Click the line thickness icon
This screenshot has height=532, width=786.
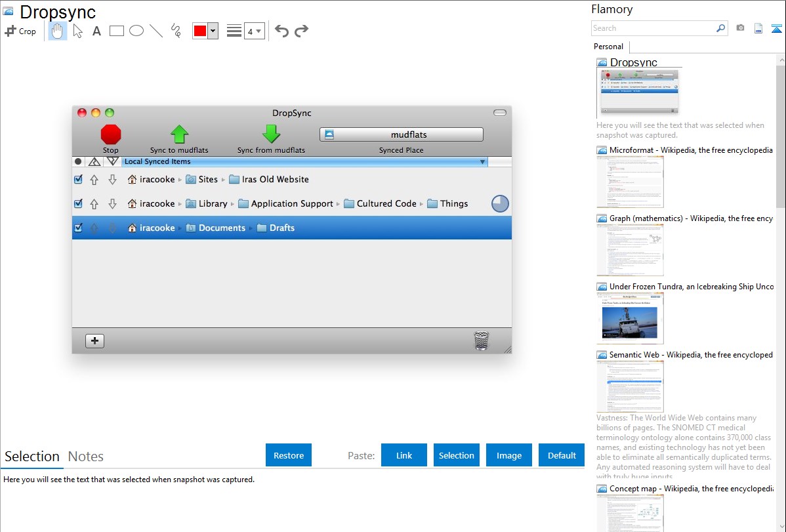[234, 31]
